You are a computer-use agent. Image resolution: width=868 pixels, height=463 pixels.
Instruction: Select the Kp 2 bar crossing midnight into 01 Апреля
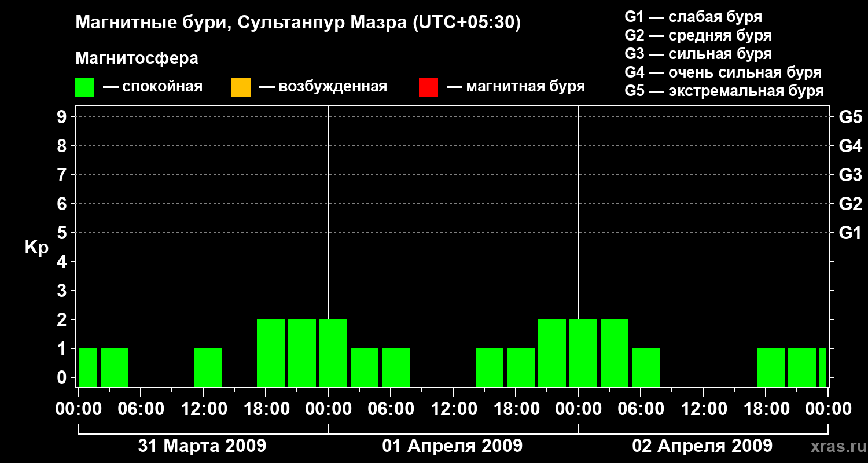333,352
